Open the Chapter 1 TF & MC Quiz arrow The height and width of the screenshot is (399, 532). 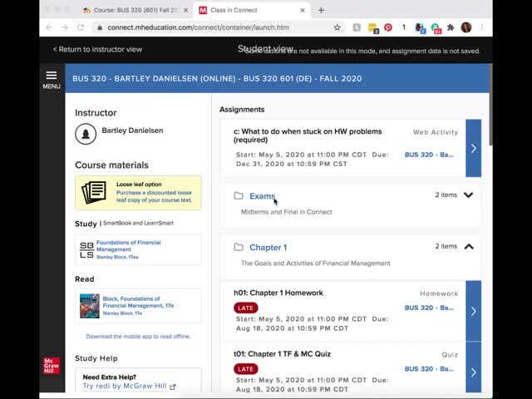click(473, 372)
